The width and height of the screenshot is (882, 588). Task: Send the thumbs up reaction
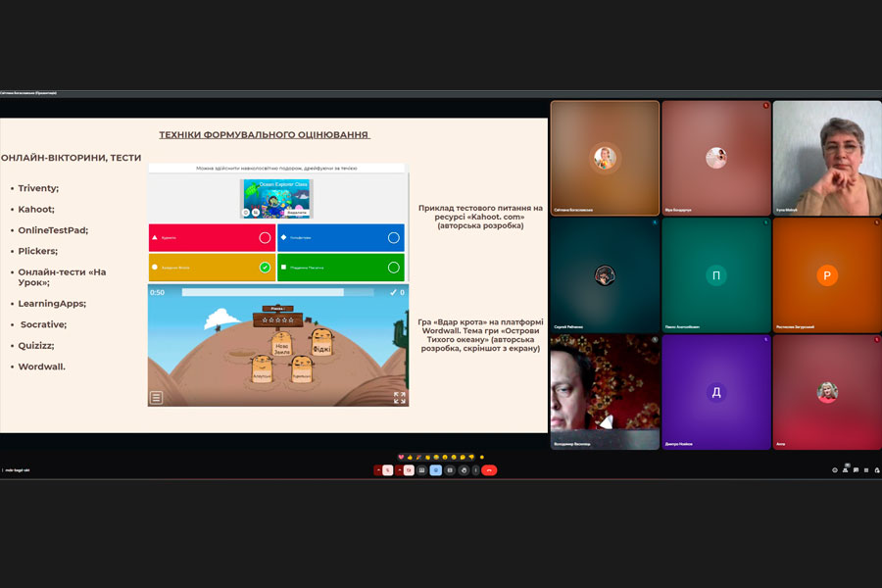click(410, 458)
